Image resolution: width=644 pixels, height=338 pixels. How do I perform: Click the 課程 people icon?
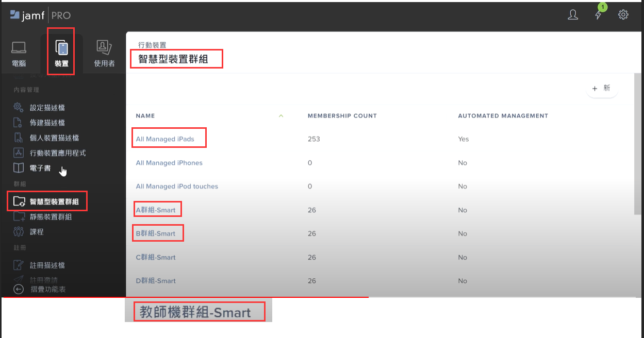coord(19,231)
